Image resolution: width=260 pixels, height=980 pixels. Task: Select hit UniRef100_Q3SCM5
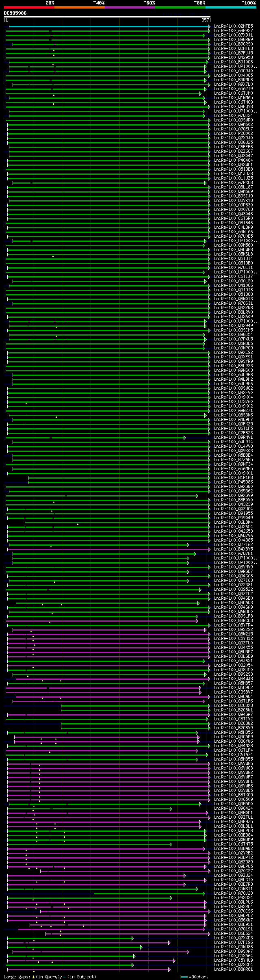233,330
